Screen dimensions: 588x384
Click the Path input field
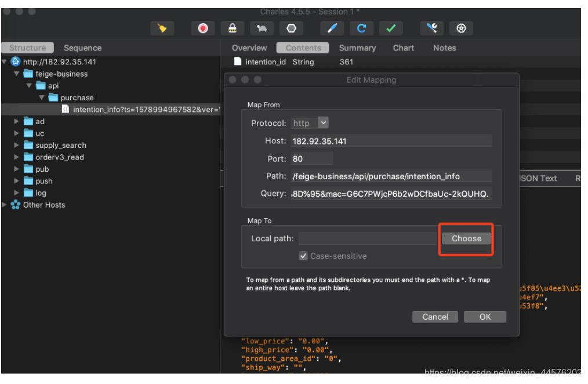coord(391,176)
